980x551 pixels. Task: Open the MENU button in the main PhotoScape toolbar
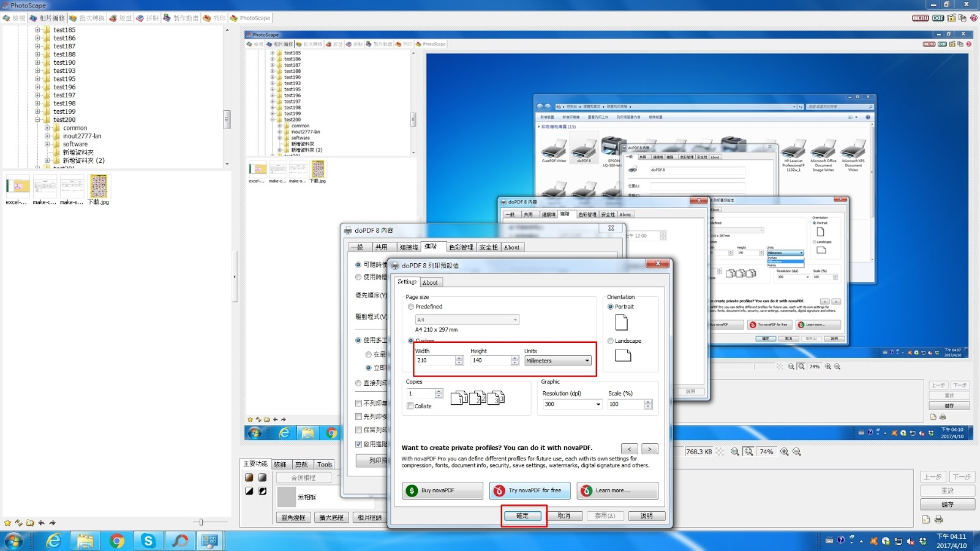pyautogui.click(x=920, y=18)
